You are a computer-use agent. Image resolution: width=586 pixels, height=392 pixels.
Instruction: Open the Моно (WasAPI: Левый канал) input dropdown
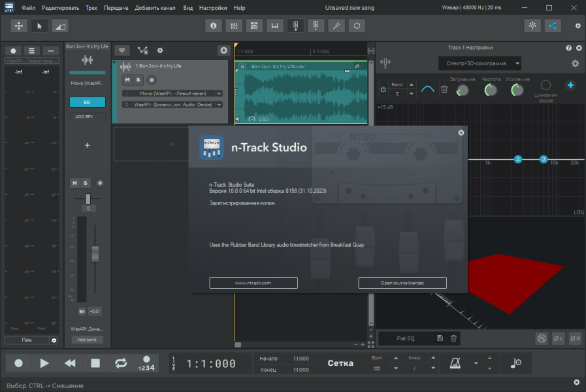172,93
